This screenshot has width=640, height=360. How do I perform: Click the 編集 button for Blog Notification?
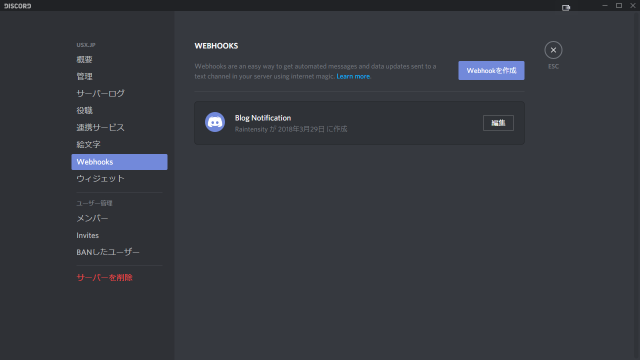coord(498,123)
